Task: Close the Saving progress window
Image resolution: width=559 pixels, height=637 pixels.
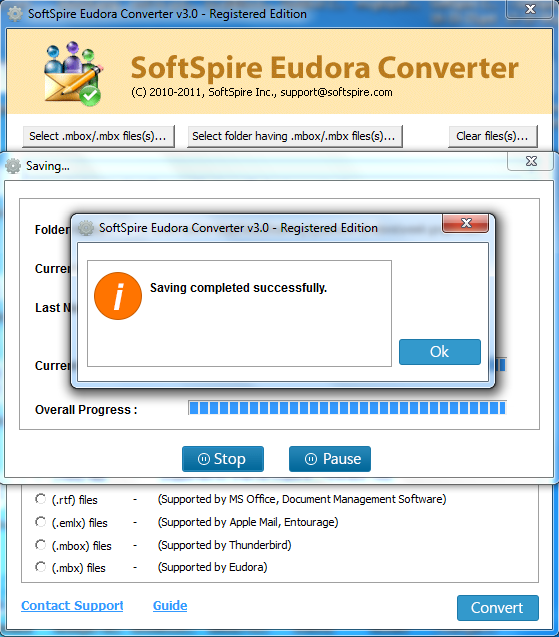Action: (531, 161)
